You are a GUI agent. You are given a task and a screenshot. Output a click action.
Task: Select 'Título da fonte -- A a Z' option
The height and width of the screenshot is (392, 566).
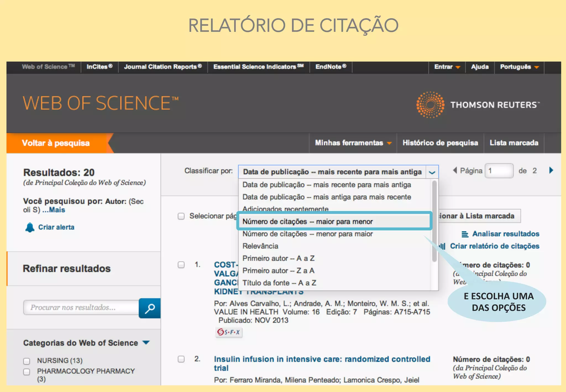click(279, 283)
